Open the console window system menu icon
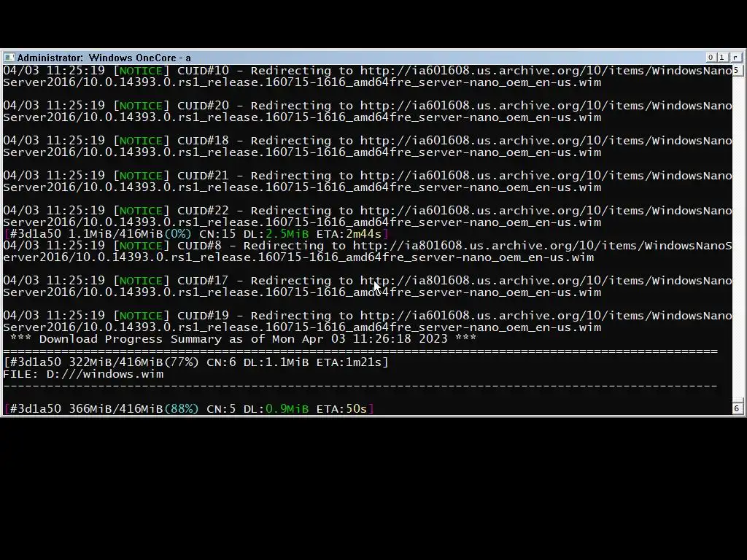 pos(9,58)
